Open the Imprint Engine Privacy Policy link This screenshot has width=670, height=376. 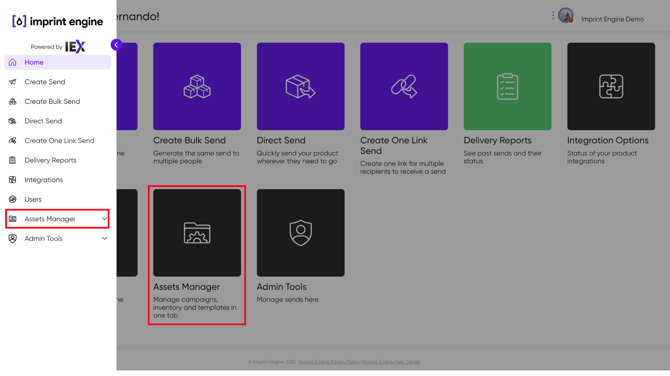[x=329, y=362]
